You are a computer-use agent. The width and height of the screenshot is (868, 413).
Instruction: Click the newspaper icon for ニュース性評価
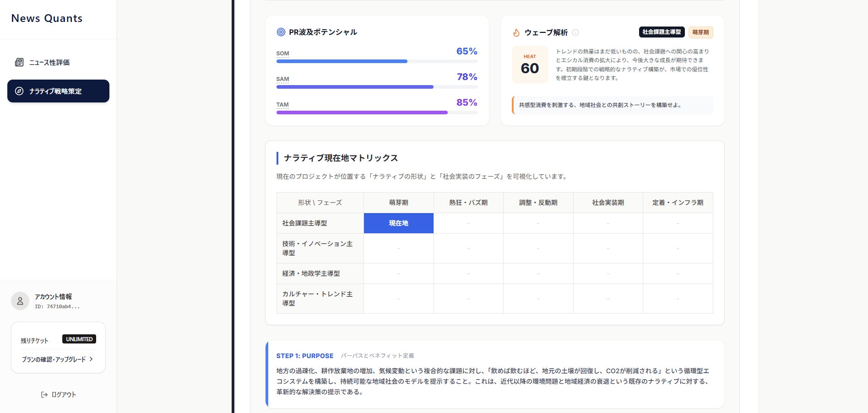[x=19, y=62]
